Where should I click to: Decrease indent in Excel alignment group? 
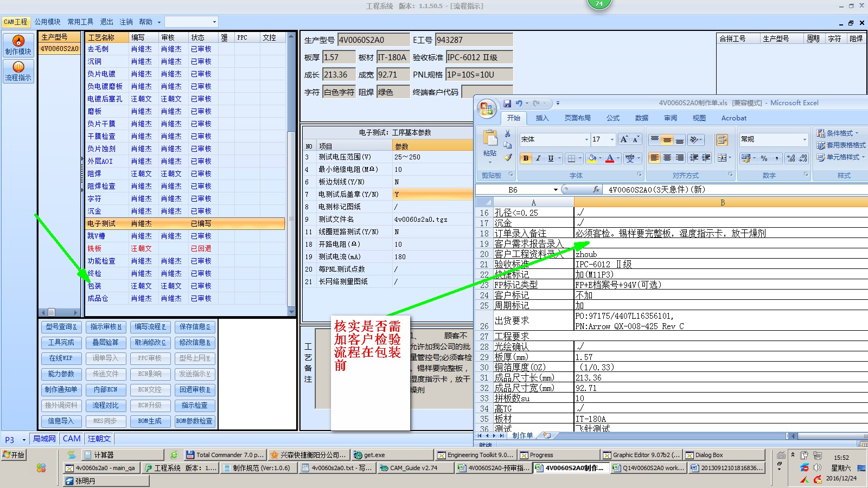pyautogui.click(x=694, y=158)
